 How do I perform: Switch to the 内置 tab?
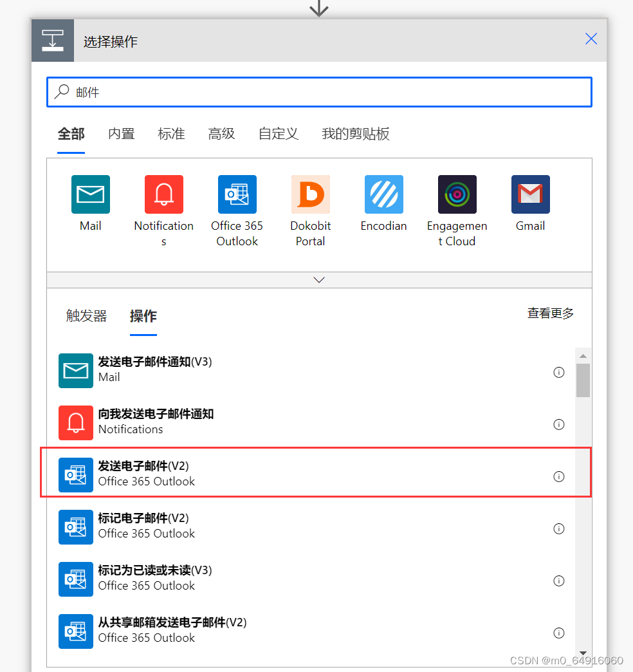pyautogui.click(x=121, y=134)
